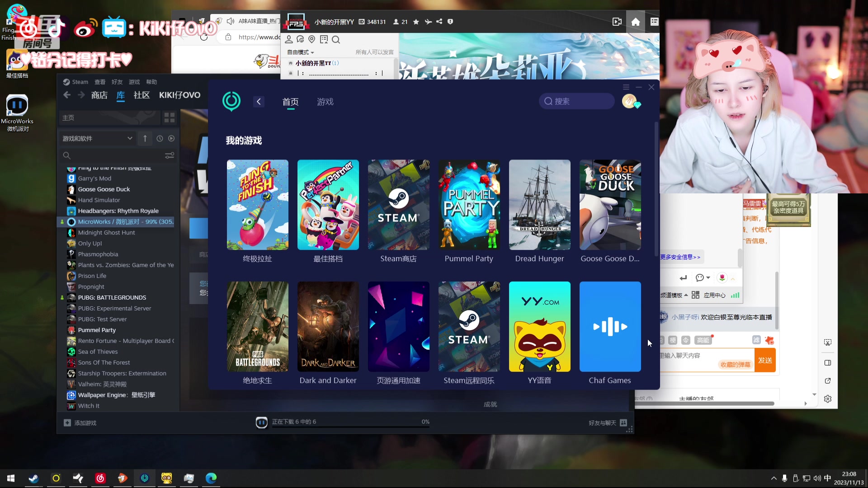Click Steam's back navigation arrow
The image size is (868, 488).
(67, 95)
